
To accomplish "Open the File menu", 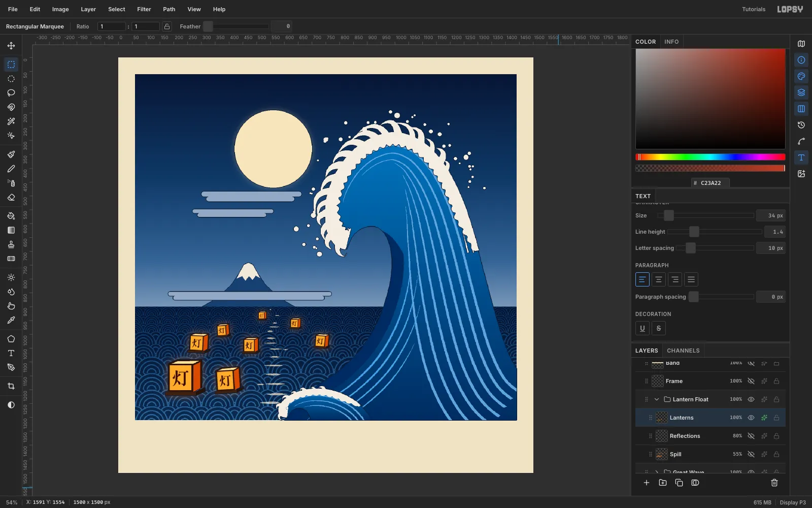I will [13, 9].
